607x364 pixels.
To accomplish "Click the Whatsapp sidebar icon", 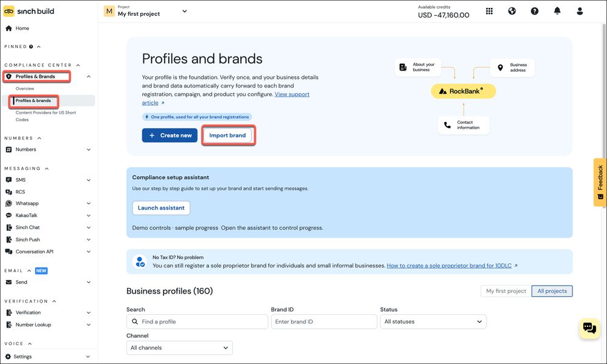I will point(9,204).
